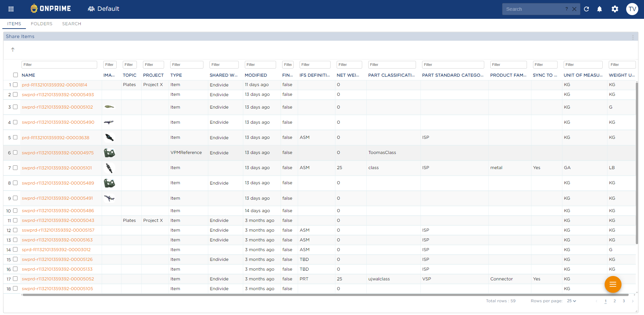Image resolution: width=644 pixels, height=315 pixels.
Task: Check the checkbox for prd-R1132101359392-00001814
Action: click(x=15, y=85)
